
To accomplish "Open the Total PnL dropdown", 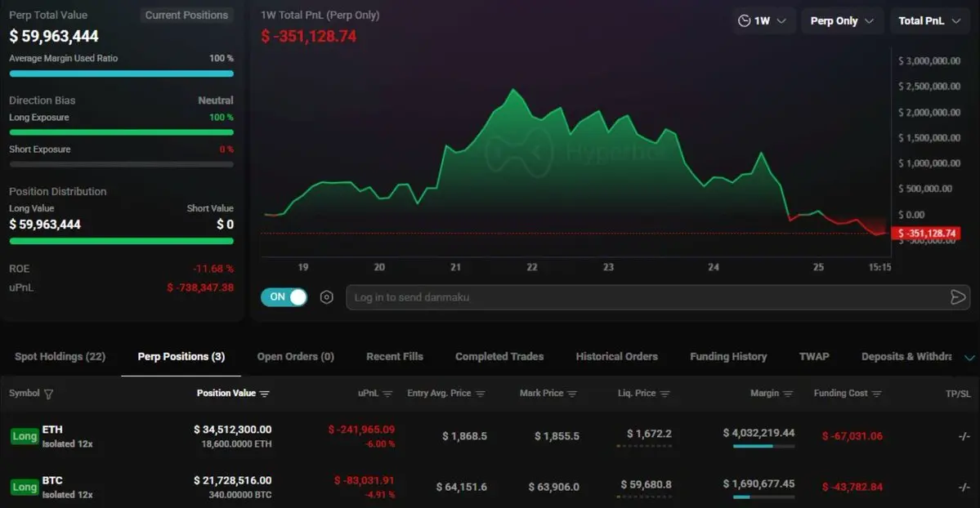I will (929, 20).
